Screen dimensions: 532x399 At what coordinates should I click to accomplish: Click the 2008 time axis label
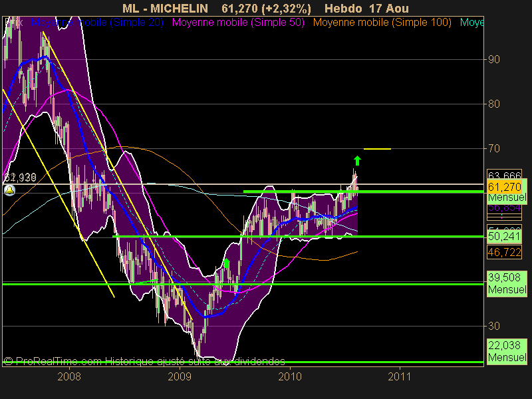click(x=69, y=376)
